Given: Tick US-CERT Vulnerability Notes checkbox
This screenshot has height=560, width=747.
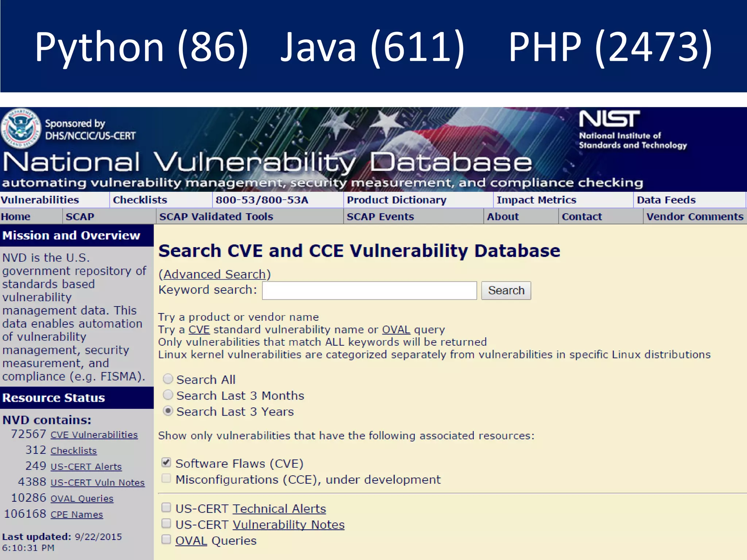Looking at the screenshot, I should click(x=166, y=524).
